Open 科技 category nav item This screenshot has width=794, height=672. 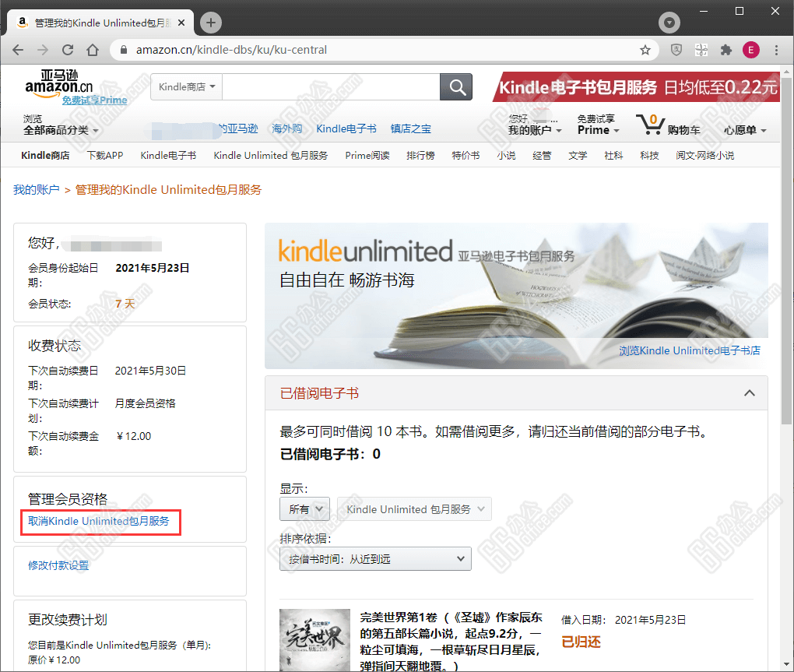649,156
